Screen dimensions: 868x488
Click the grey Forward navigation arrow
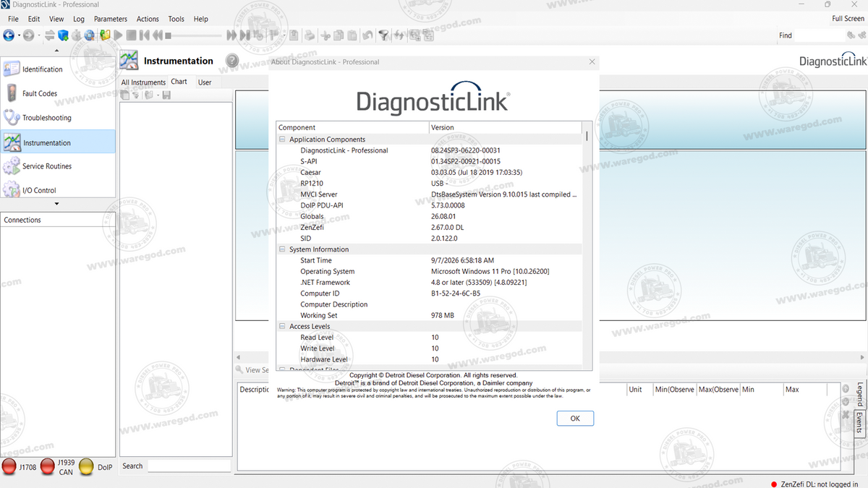click(x=28, y=35)
